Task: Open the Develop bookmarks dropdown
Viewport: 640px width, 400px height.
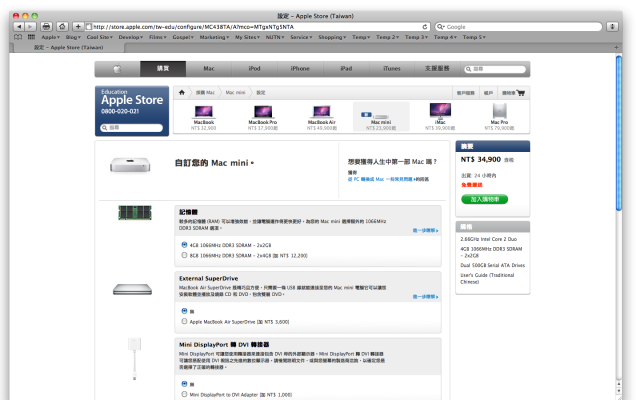Action: point(131,37)
